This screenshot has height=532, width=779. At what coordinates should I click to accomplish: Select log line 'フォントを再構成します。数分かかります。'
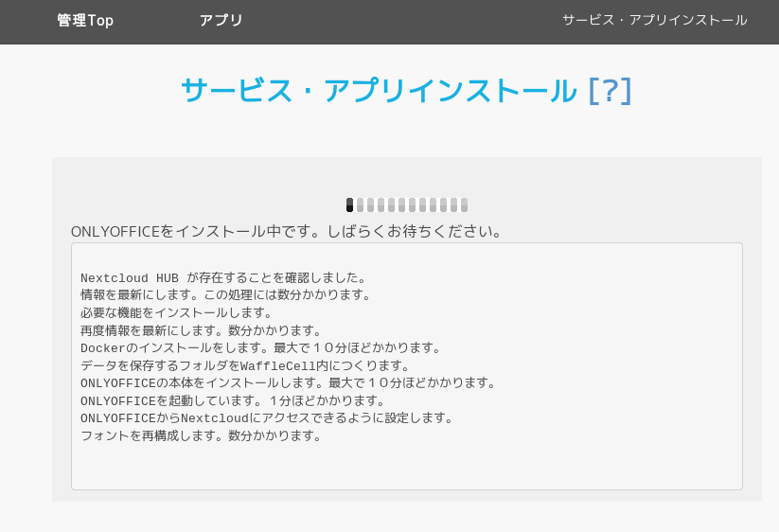click(202, 436)
